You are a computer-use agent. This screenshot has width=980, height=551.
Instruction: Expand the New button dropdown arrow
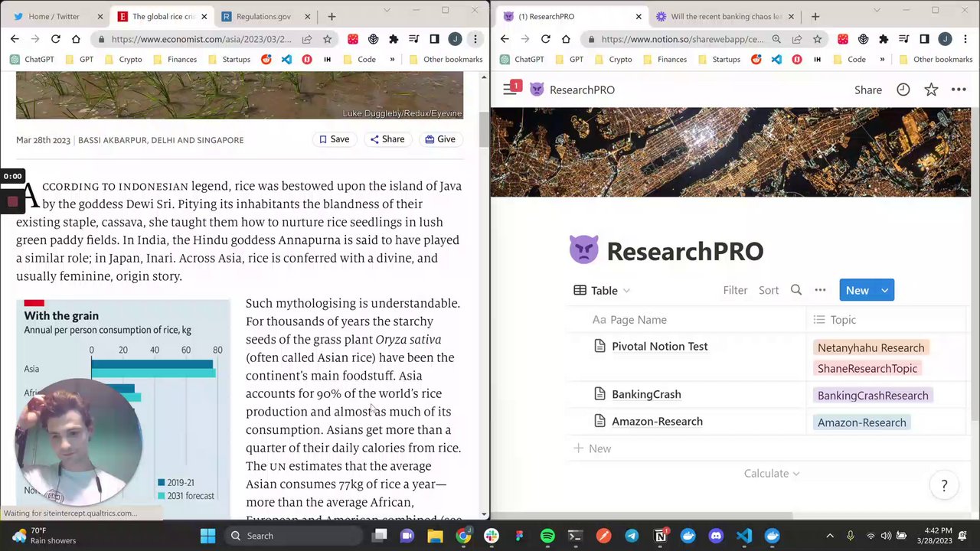[x=885, y=290]
